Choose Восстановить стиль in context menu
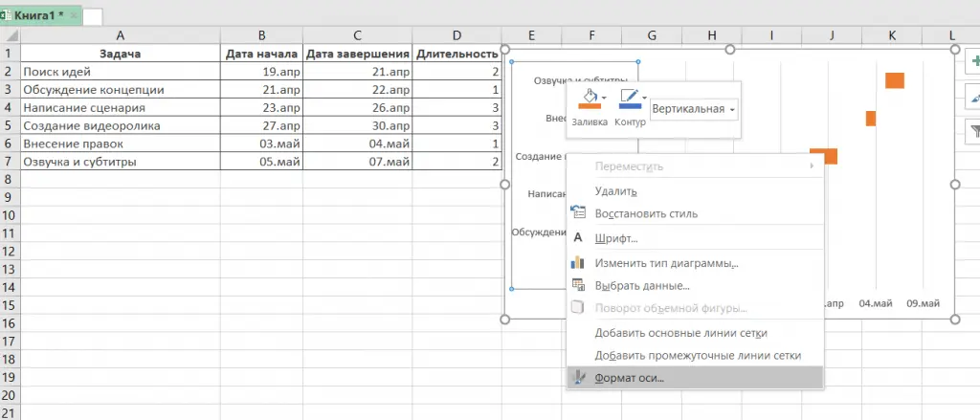 (646, 213)
